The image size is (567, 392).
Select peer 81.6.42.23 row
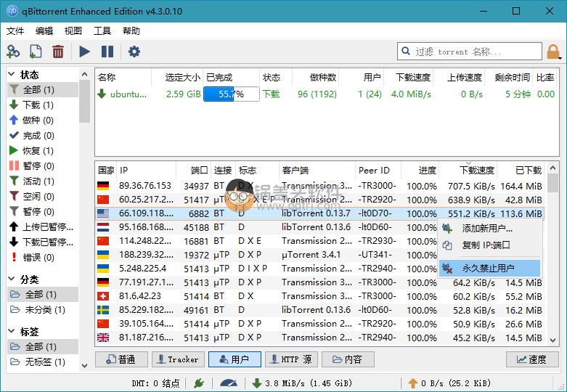[x=319, y=296]
